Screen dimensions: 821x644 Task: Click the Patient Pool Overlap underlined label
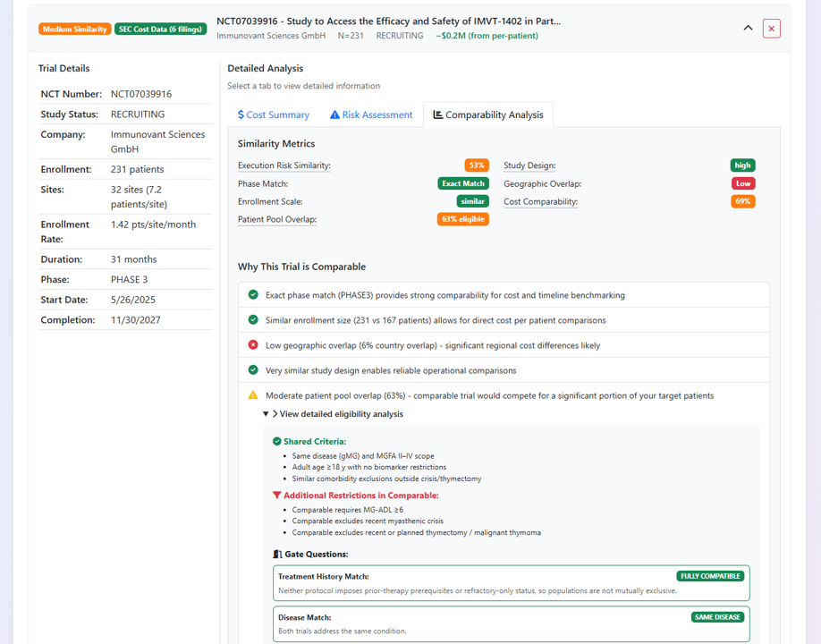[276, 219]
